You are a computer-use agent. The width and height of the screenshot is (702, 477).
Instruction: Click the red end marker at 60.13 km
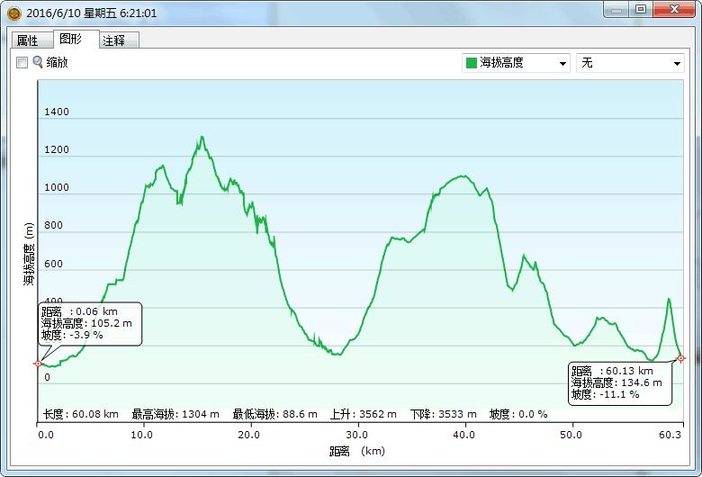pyautogui.click(x=681, y=358)
